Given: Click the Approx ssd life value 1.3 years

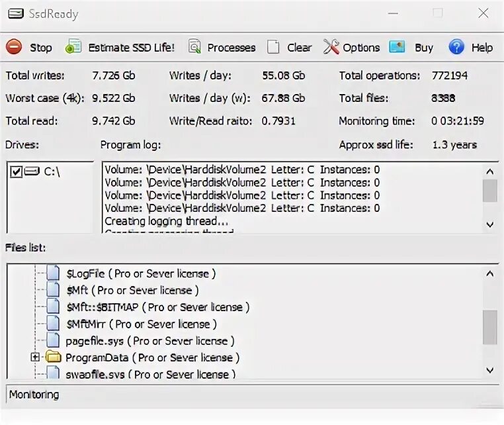Looking at the screenshot, I should [x=454, y=145].
